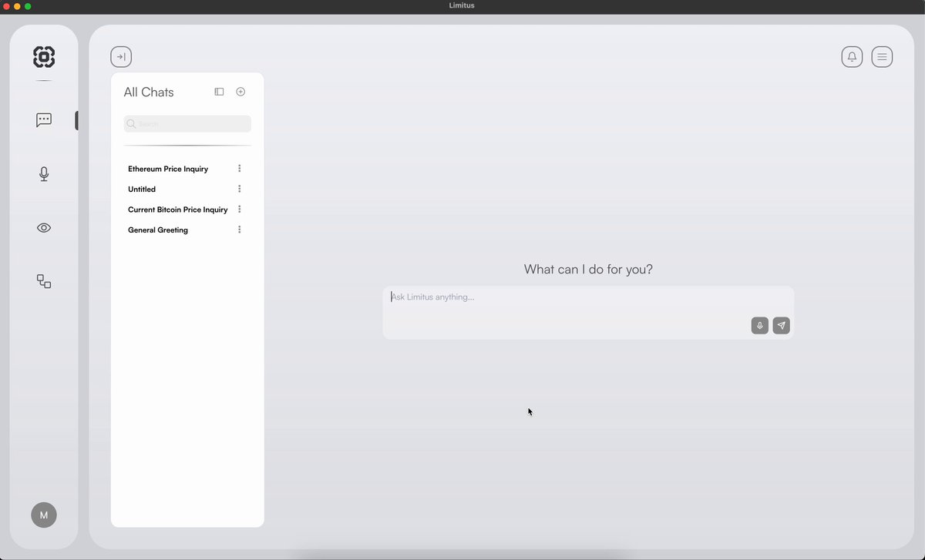
Task: Click the What can I do for you heading
Action: (x=588, y=270)
